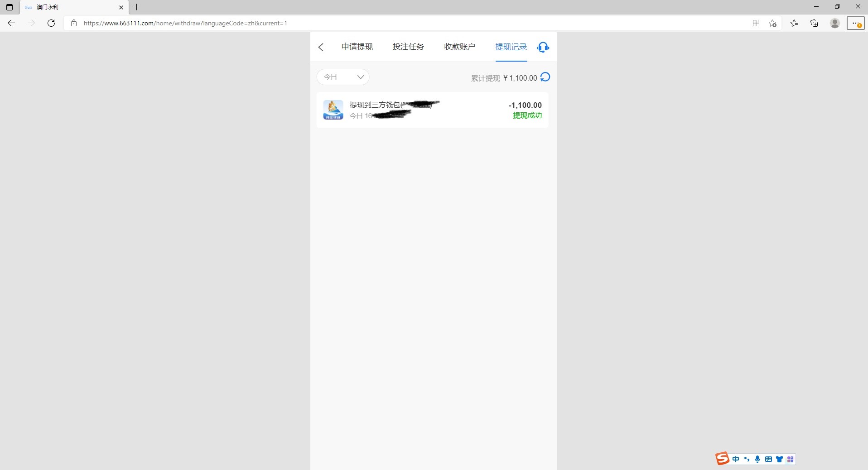Image resolution: width=868 pixels, height=470 pixels.
Task: Open the browser profile avatar
Action: (834, 23)
